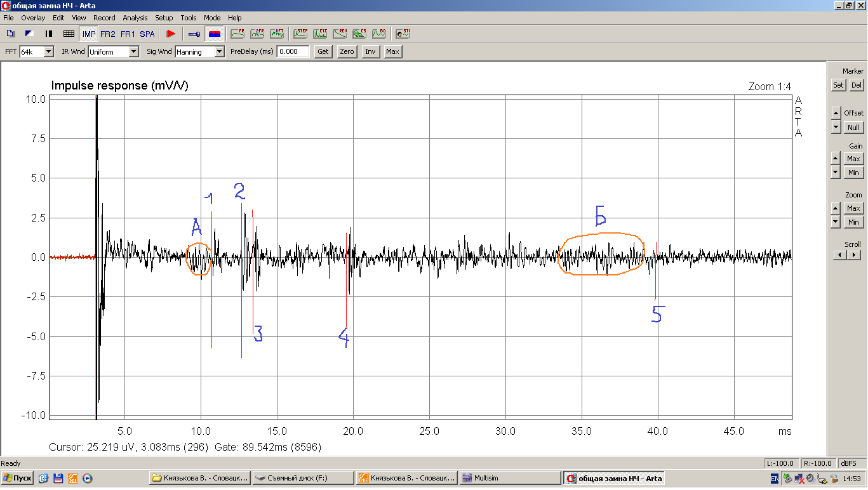Click the EN language indicator in tray

pos(775,479)
